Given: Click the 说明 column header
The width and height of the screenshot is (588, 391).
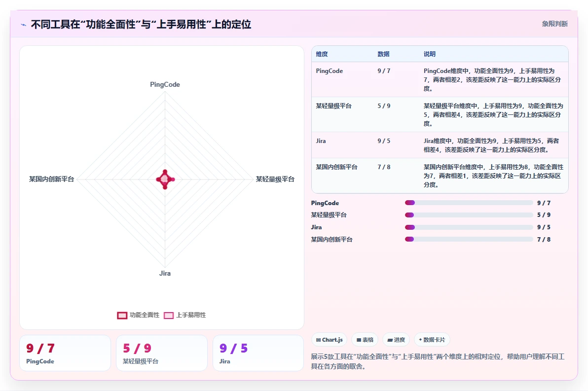Looking at the screenshot, I should click(x=429, y=54).
